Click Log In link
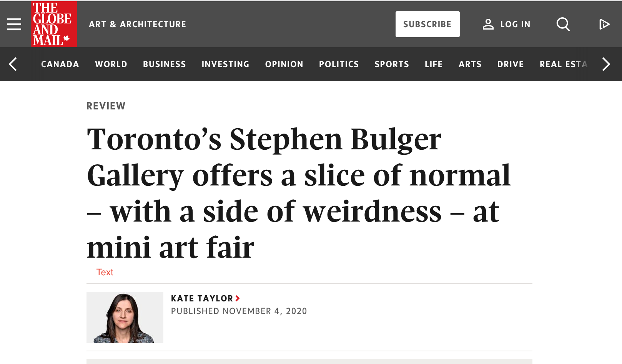The image size is (622, 364). 515,24
